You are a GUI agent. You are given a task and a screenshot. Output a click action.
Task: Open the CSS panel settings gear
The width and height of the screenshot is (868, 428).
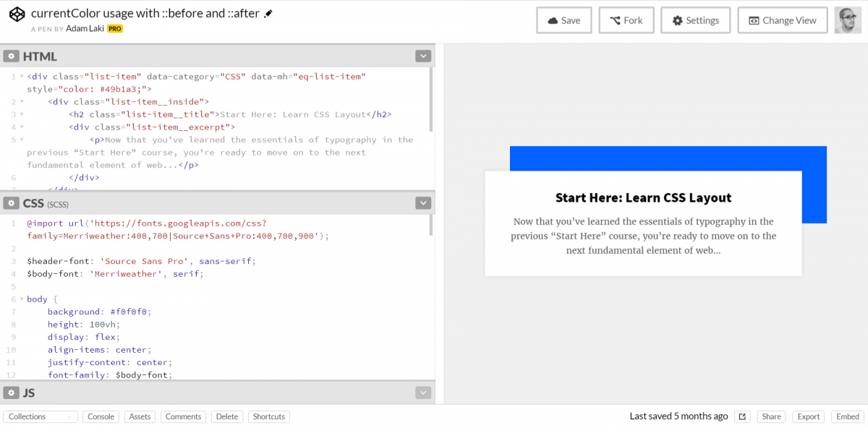[x=12, y=203]
